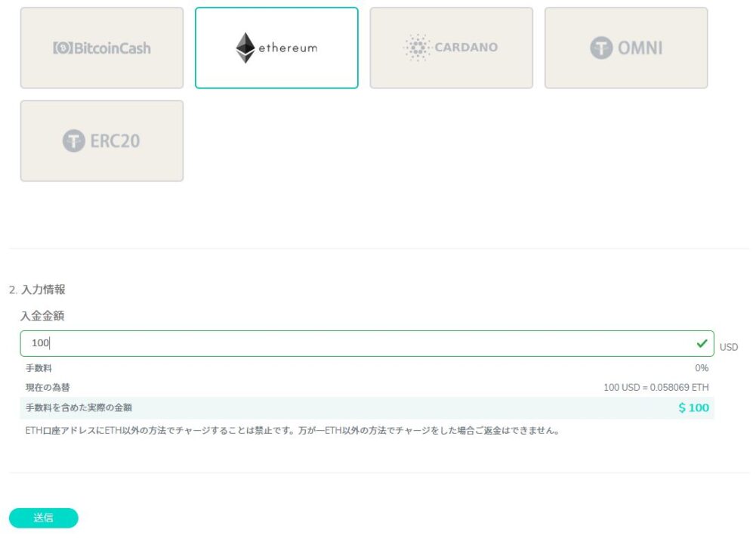Select the ethereum payment card
Image resolution: width=756 pixels, height=542 pixels.
(x=276, y=48)
